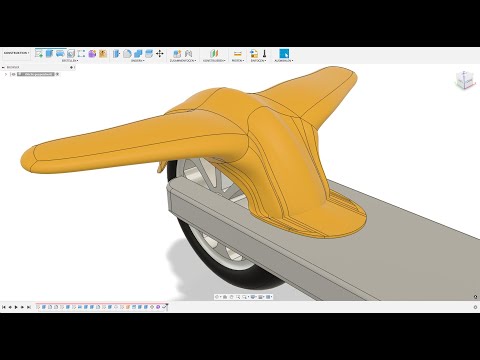Collapse the BROWSER panel arrow
The width and height of the screenshot is (480, 360).
tap(3, 67)
